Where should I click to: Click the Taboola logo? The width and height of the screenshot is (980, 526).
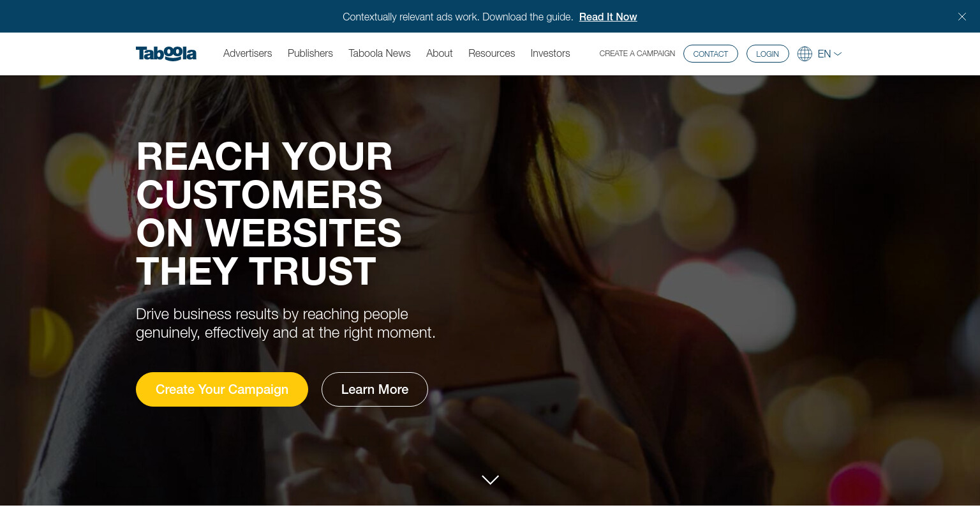166,54
